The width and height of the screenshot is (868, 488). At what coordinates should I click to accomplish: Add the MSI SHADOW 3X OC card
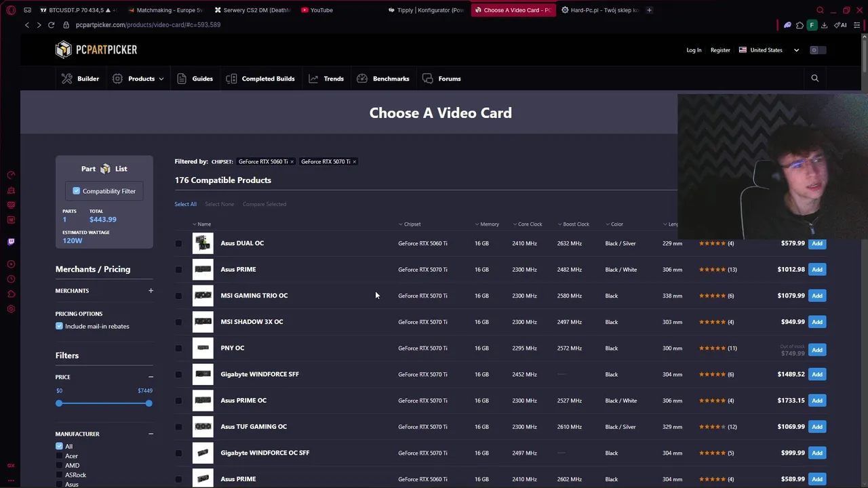point(817,322)
